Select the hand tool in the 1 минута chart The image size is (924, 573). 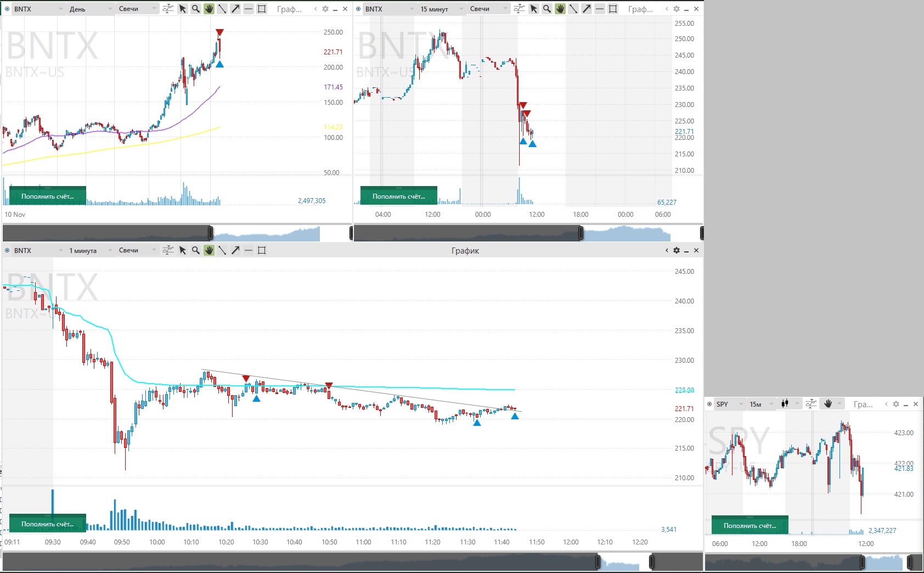209,250
